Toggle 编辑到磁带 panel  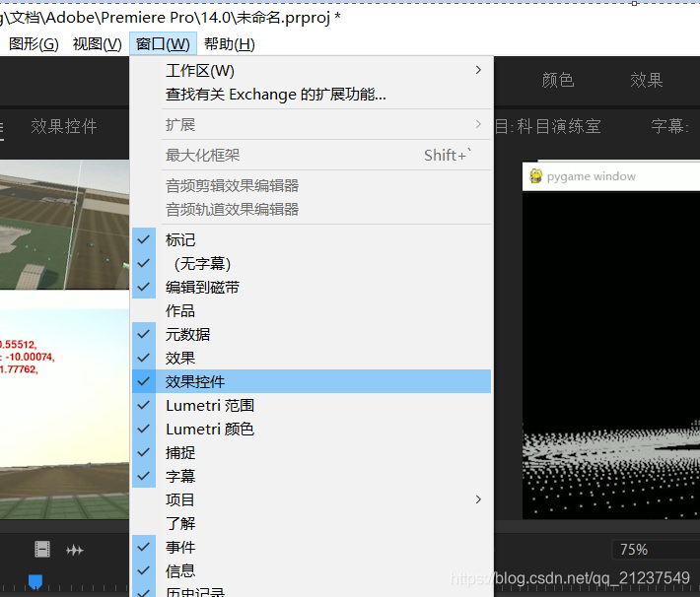[312, 287]
